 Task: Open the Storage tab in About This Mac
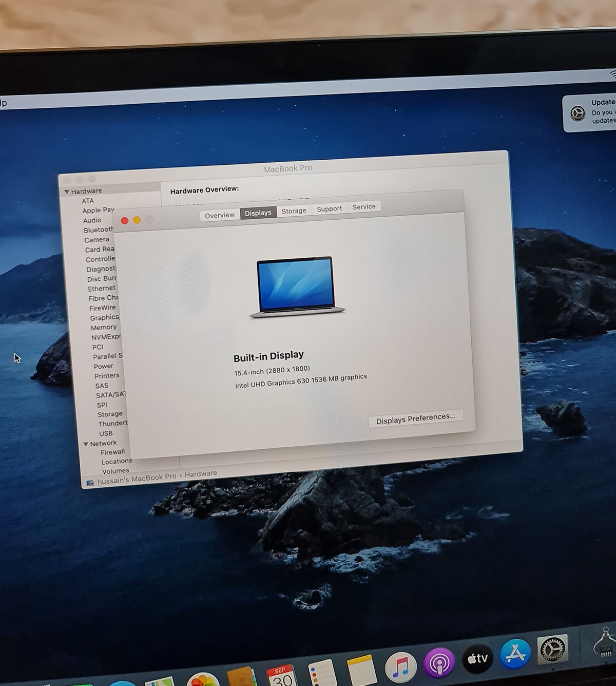(294, 211)
